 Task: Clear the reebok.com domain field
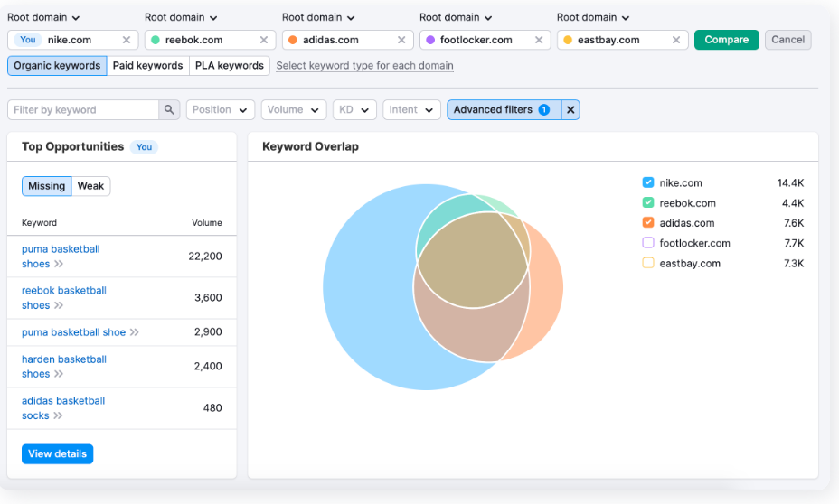tap(264, 40)
